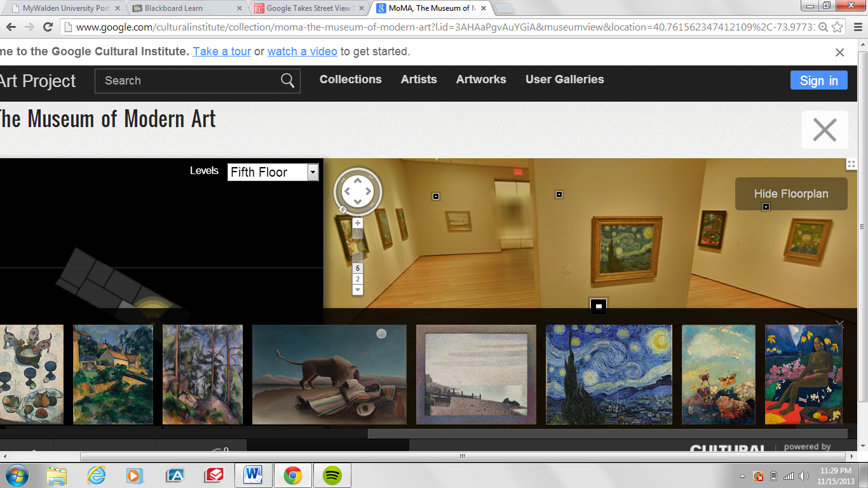Dismiss the welcome banner

[839, 53]
